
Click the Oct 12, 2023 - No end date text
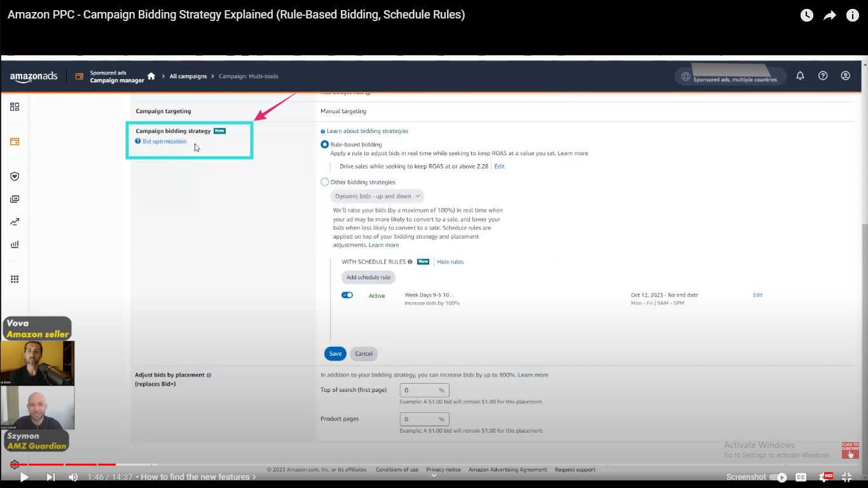click(x=665, y=295)
